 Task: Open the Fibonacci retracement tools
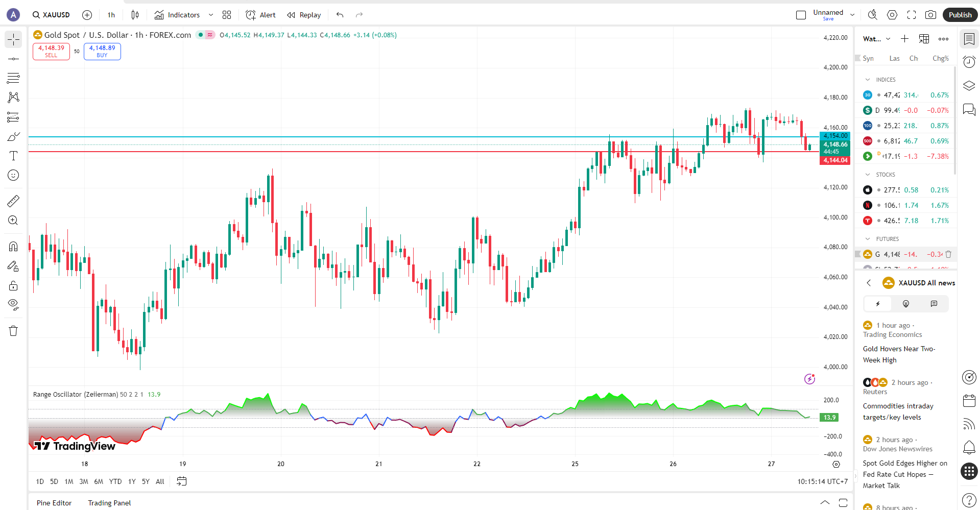[x=13, y=78]
